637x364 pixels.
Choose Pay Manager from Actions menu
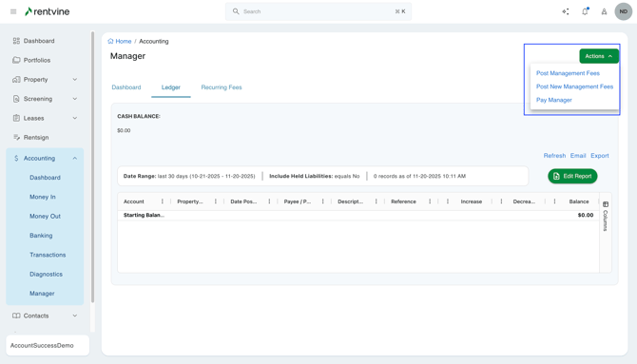click(x=554, y=100)
